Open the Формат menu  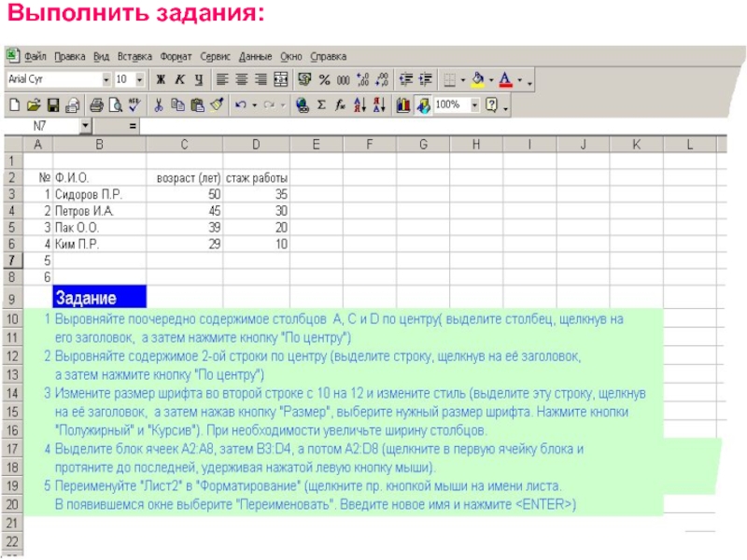(x=176, y=56)
